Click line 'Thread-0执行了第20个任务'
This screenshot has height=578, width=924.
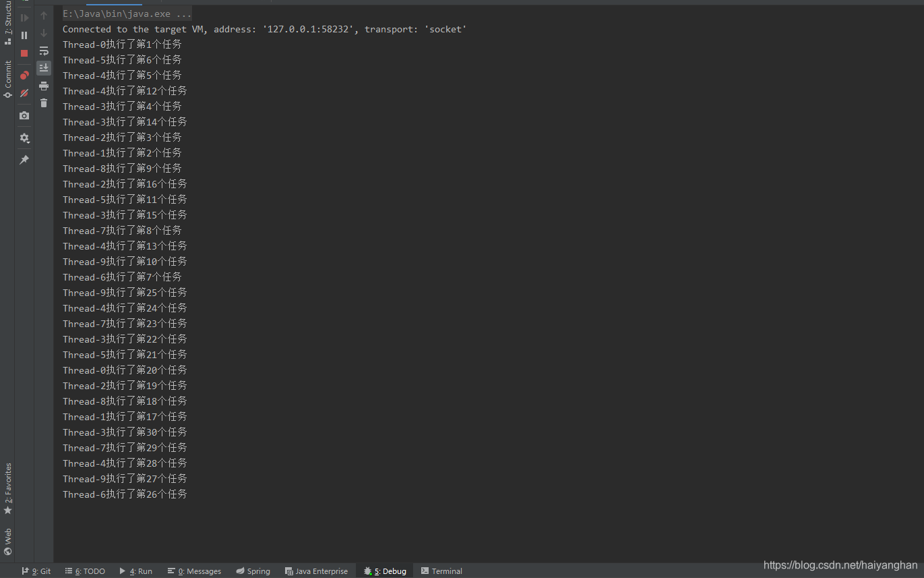point(125,370)
